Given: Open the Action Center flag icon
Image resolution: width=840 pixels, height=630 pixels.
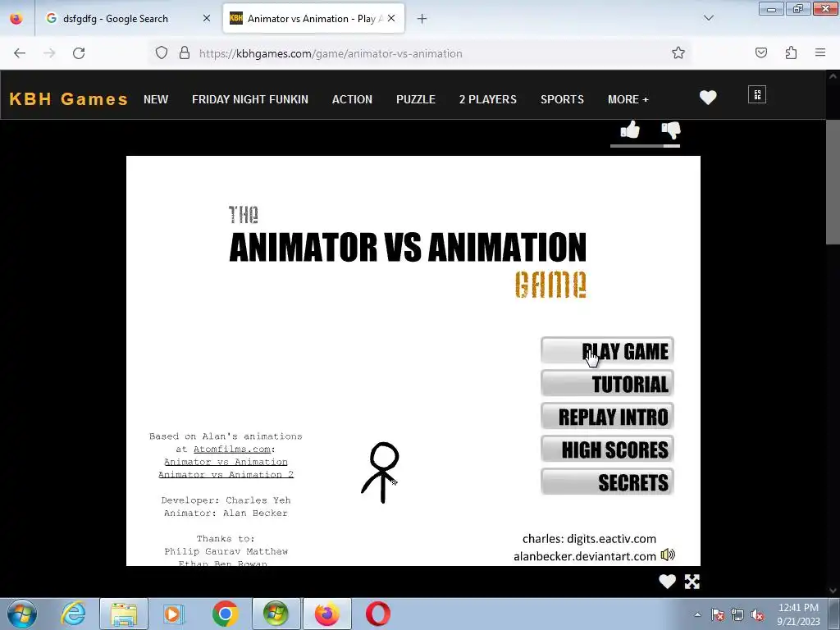Looking at the screenshot, I should coord(718,614).
